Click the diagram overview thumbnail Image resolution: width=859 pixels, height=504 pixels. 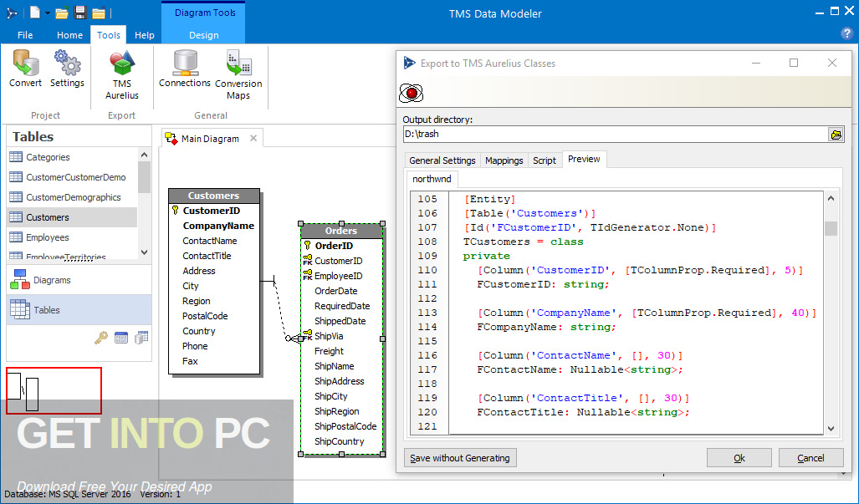point(54,390)
